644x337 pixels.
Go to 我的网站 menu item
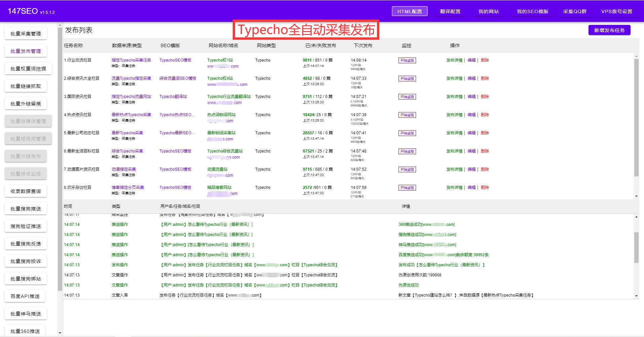[489, 11]
